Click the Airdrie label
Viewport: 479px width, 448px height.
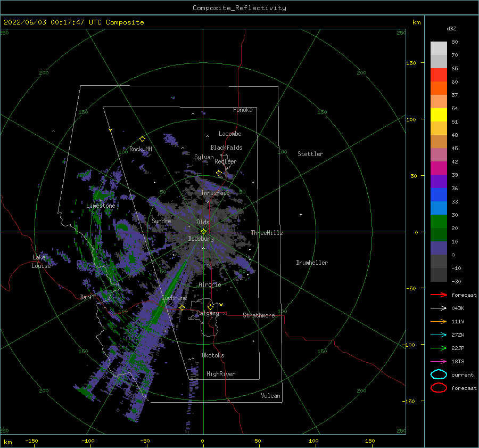(x=210, y=284)
